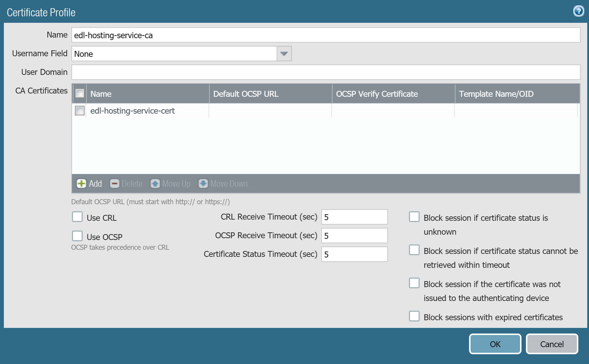
Task: Check Block session if certificate status unknown
Action: 414,217
